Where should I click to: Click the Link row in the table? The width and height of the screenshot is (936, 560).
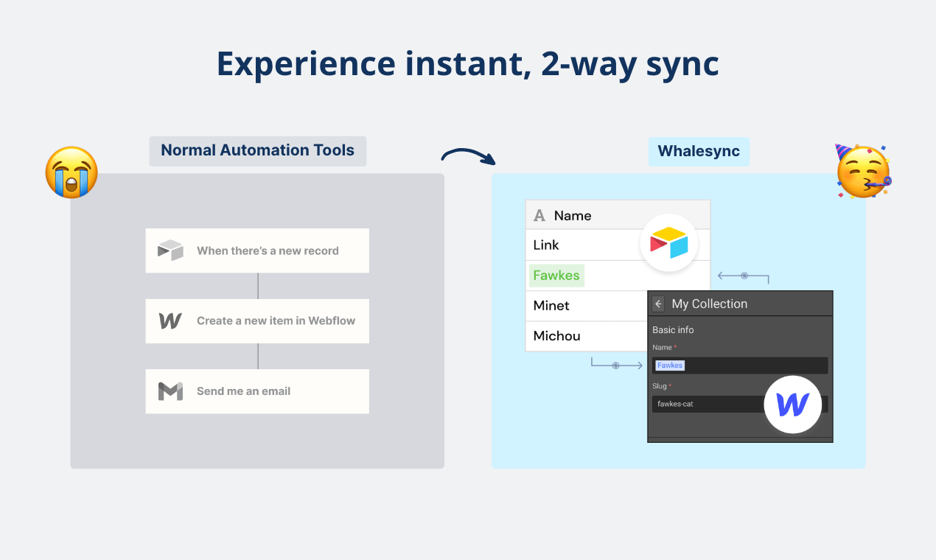pyautogui.click(x=582, y=245)
